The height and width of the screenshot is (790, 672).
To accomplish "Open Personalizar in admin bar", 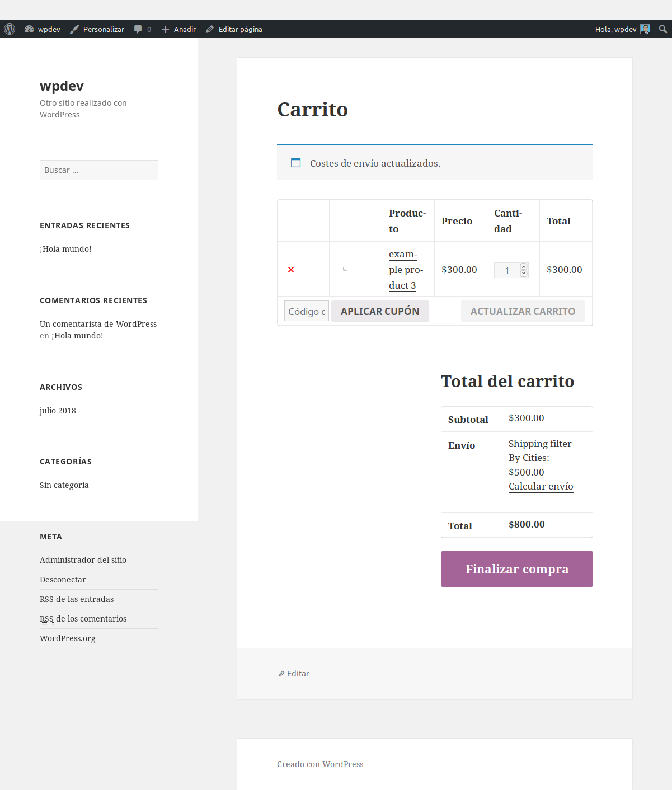I will [x=97, y=29].
